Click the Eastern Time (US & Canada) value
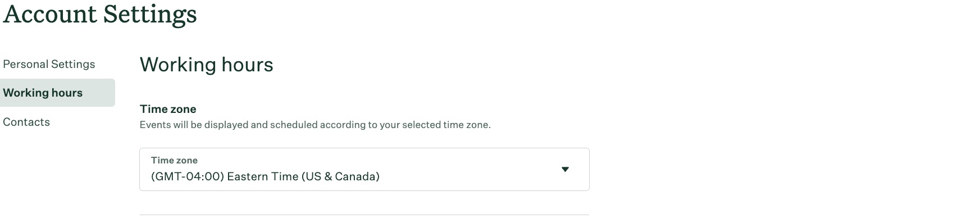Viewport: 980px width, 223px height. [303, 176]
